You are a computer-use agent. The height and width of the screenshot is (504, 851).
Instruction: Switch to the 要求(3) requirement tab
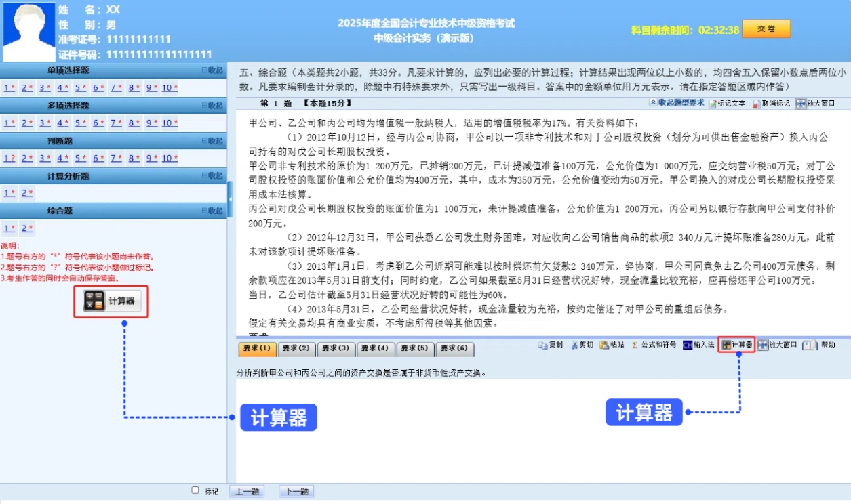(x=337, y=348)
